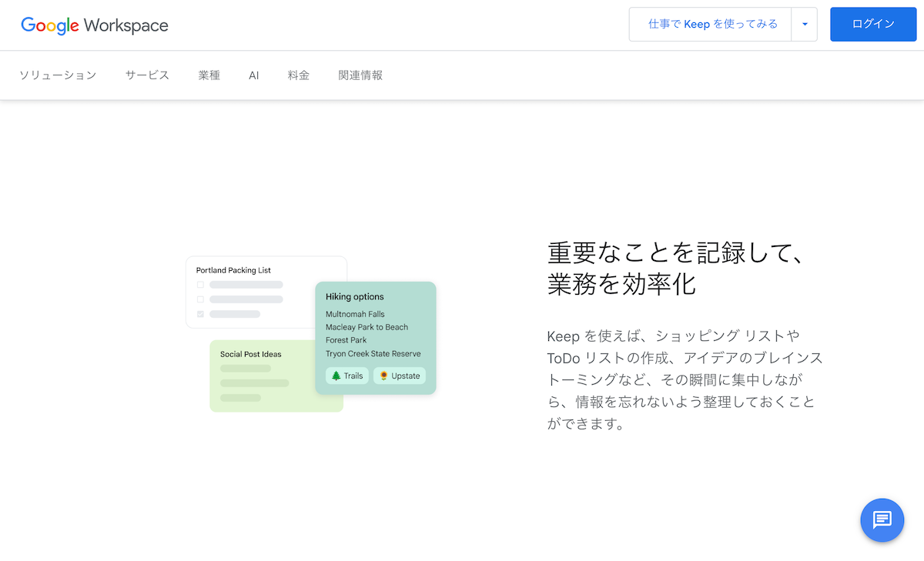Click the checked third checkbox in Packing List

pyautogui.click(x=201, y=314)
